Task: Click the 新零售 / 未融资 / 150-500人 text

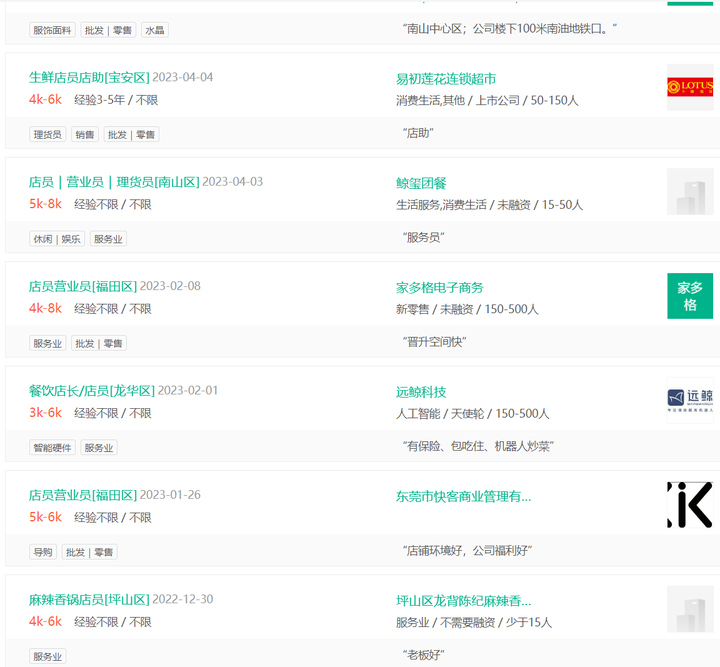Action: click(467, 309)
